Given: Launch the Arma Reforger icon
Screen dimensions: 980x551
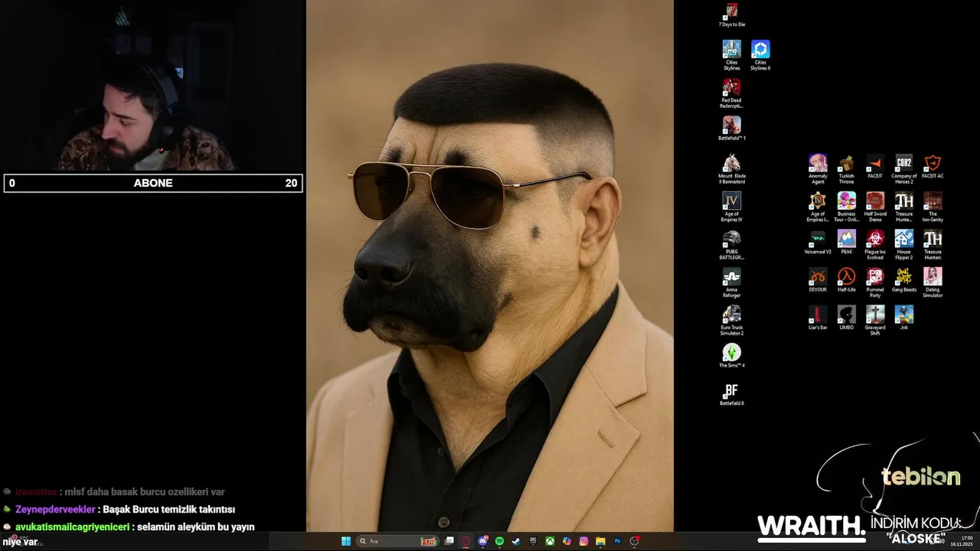Looking at the screenshot, I should [x=732, y=282].
